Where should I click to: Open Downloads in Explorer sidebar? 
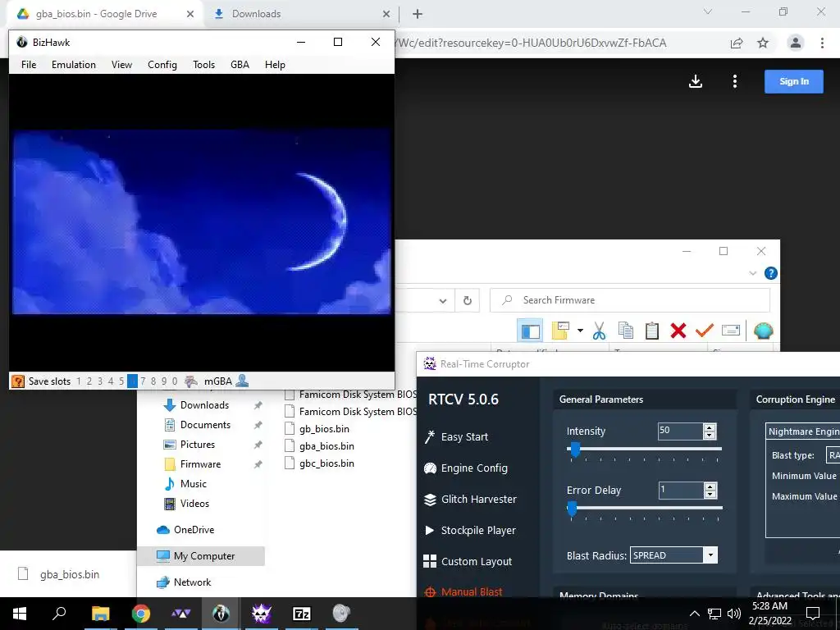tap(204, 405)
